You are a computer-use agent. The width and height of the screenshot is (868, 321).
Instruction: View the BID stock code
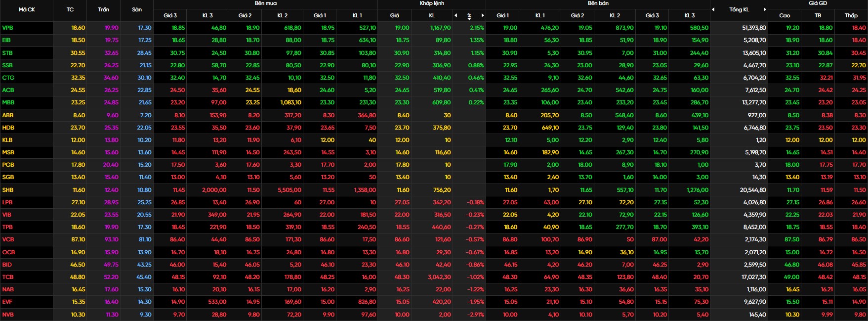coord(7,265)
